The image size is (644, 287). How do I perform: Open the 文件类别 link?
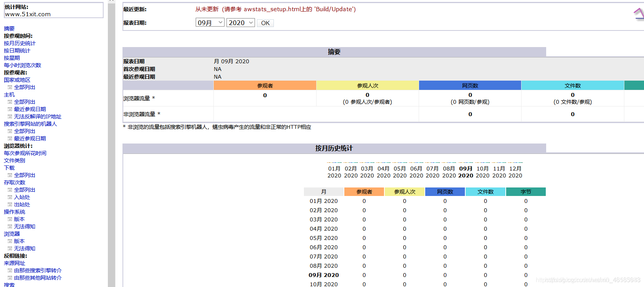click(15, 160)
